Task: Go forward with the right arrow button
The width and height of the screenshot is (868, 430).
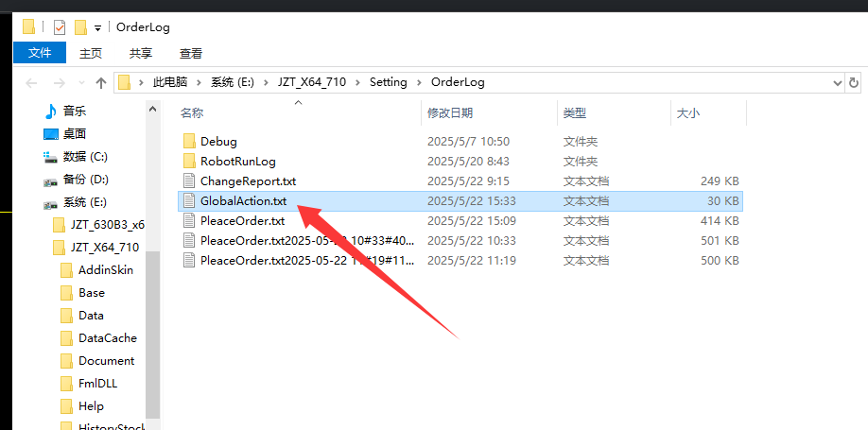Action: (x=59, y=83)
